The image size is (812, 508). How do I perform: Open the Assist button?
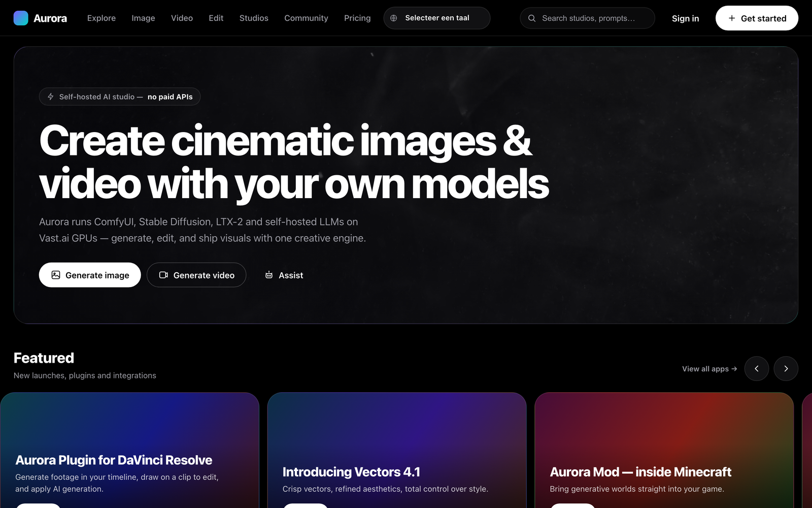tap(284, 275)
